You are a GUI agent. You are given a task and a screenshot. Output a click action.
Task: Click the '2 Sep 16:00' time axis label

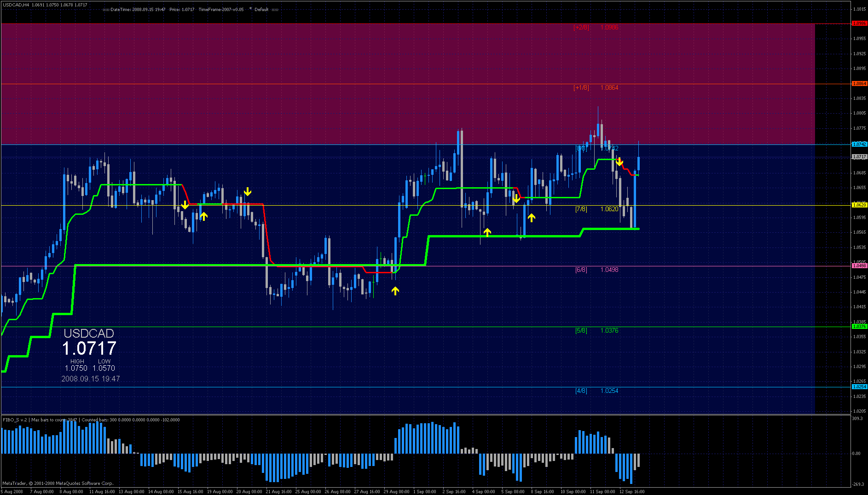454,491
